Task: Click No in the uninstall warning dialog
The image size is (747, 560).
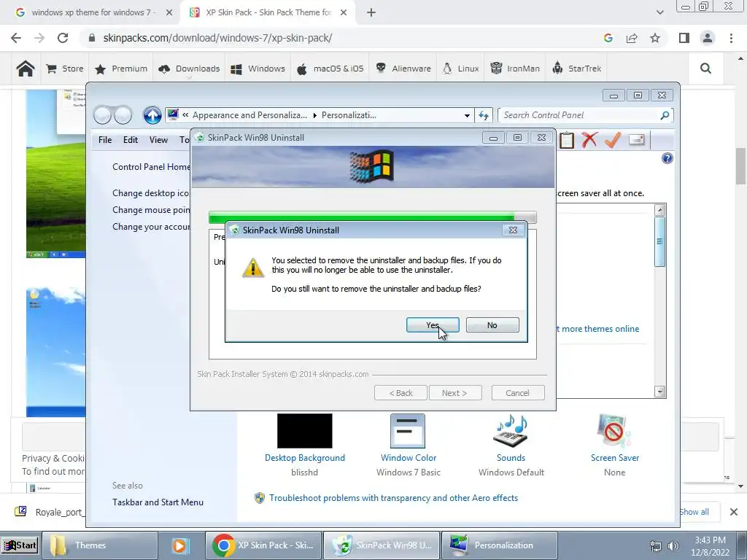Action: point(492,325)
